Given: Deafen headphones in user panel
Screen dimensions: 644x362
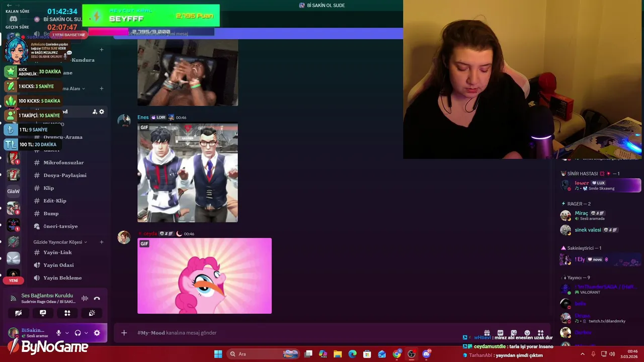Looking at the screenshot, I should (x=77, y=333).
